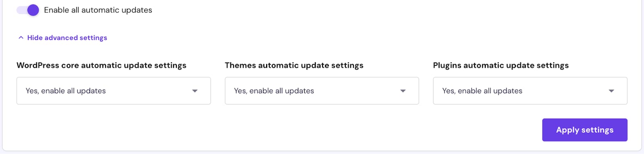Click the word "Hide" in the advanced settings link

coord(35,38)
